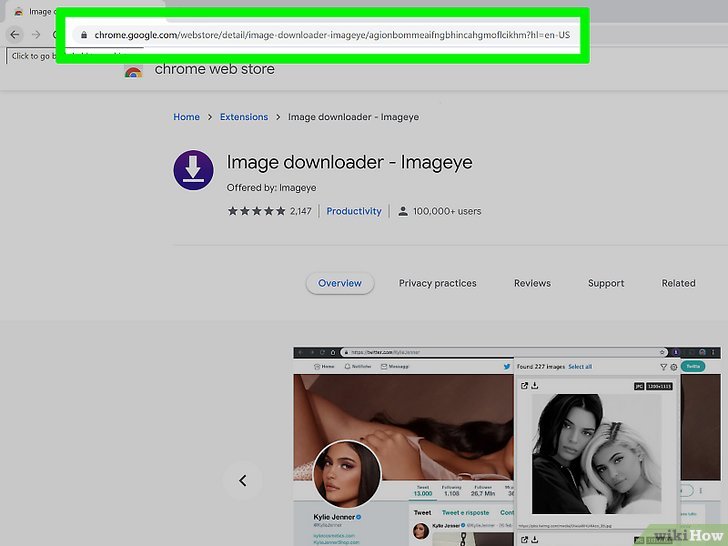728x546 pixels.
Task: Click the browser Forward arrow button
Action: (36, 34)
